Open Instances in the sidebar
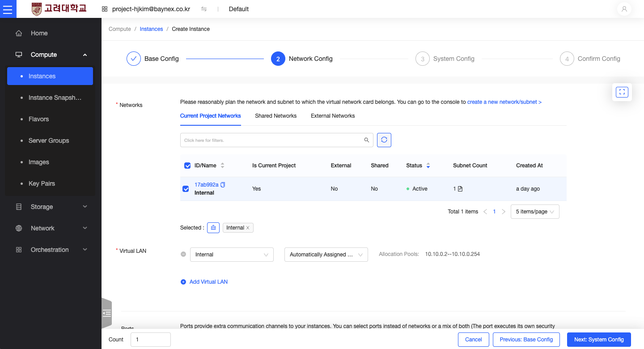 coord(50,76)
